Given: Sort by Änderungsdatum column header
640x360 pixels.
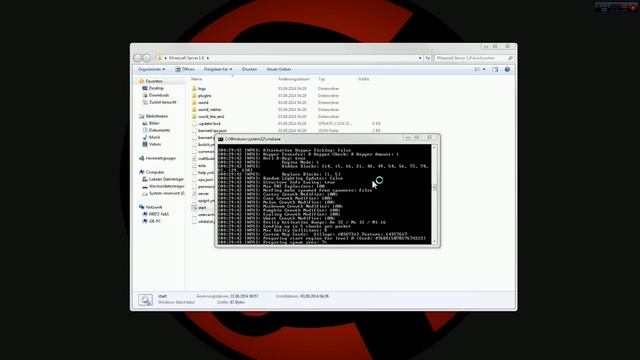Looking at the screenshot, I should pyautogui.click(x=294, y=79).
